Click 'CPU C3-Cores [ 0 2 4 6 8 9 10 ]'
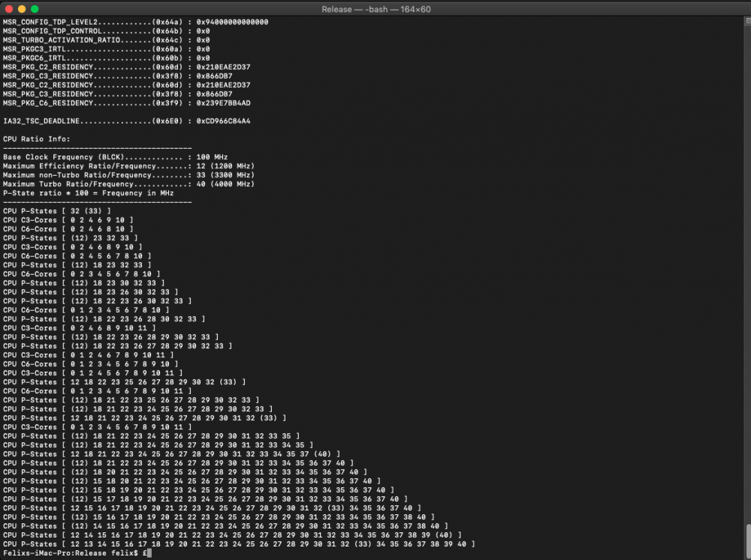This screenshot has height=560, width=751. coord(73,248)
